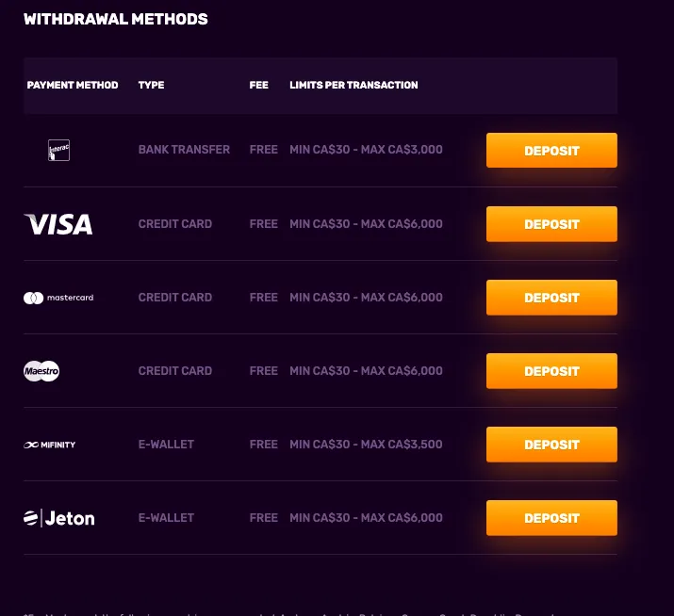
Task: Click the Interac limit CA$3,000 text
Action: tap(366, 150)
